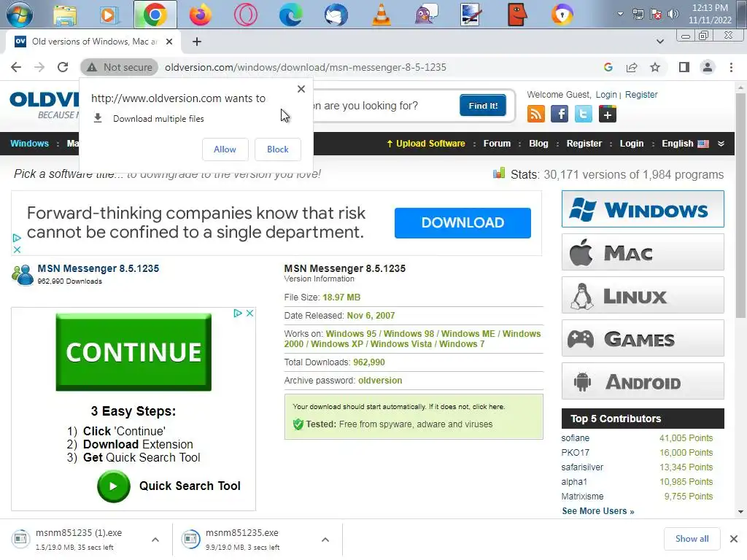This screenshot has width=747, height=560.
Task: Open the RSS feed icon
Action: pos(536,114)
